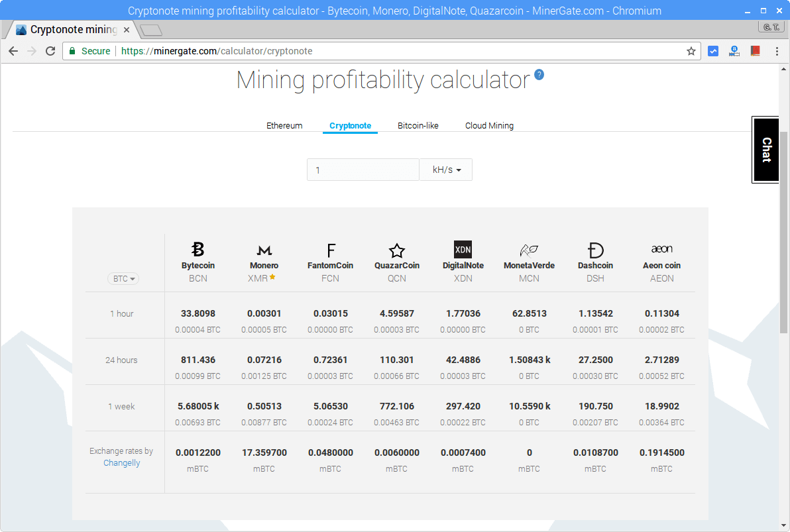Click the Monero logo

coord(264,250)
